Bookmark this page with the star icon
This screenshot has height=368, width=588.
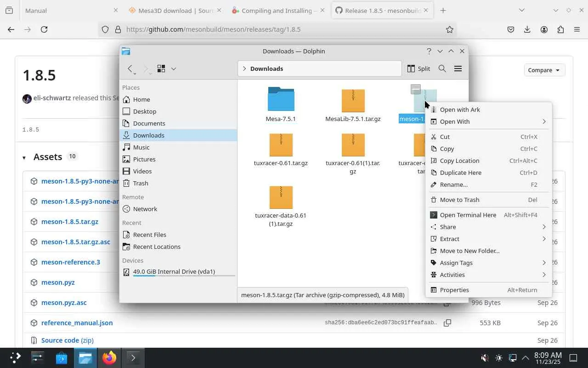(450, 29)
